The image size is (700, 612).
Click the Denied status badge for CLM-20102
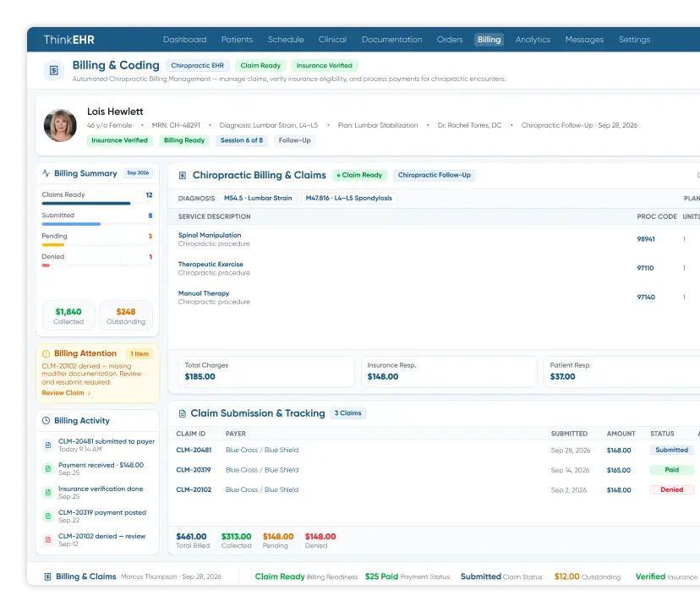click(672, 489)
